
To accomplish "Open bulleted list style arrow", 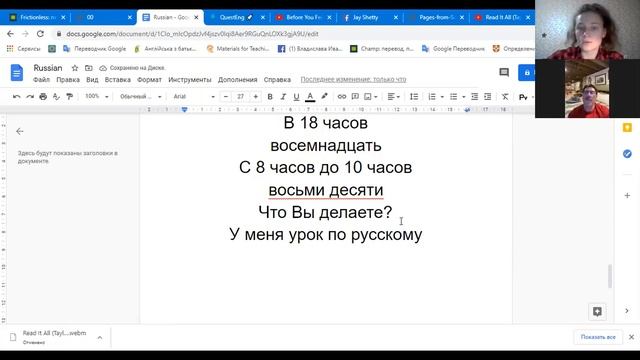I will pos(464,97).
